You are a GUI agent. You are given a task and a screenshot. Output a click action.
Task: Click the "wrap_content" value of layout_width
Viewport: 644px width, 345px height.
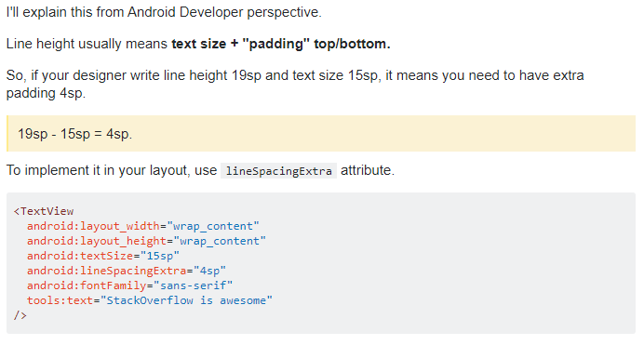(x=213, y=226)
